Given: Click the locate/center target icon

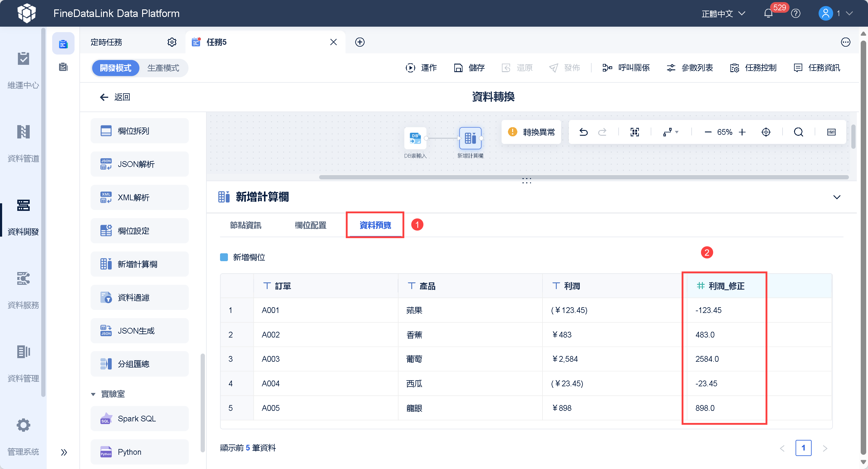Looking at the screenshot, I should click(766, 132).
